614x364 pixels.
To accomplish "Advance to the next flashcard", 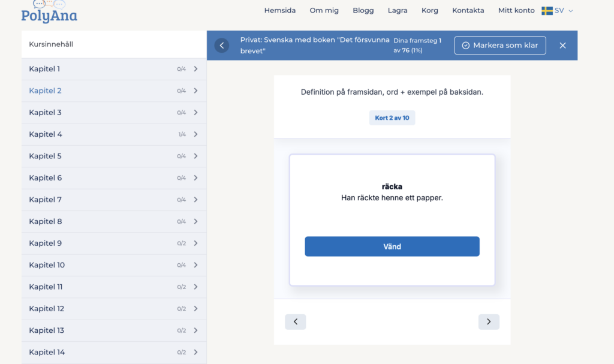I will (x=489, y=322).
